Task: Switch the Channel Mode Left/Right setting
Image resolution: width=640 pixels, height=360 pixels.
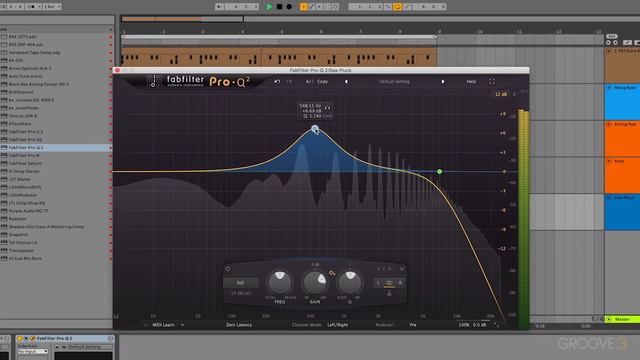Action: click(338, 325)
